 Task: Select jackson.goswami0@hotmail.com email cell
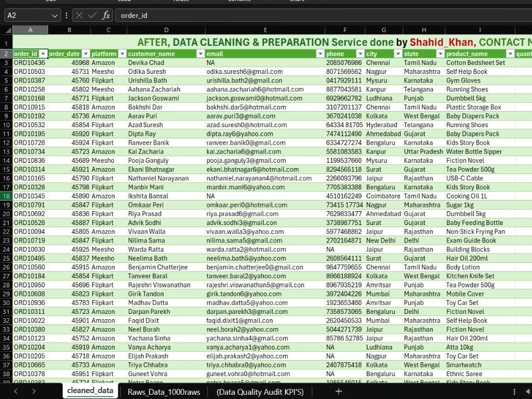coord(265,98)
